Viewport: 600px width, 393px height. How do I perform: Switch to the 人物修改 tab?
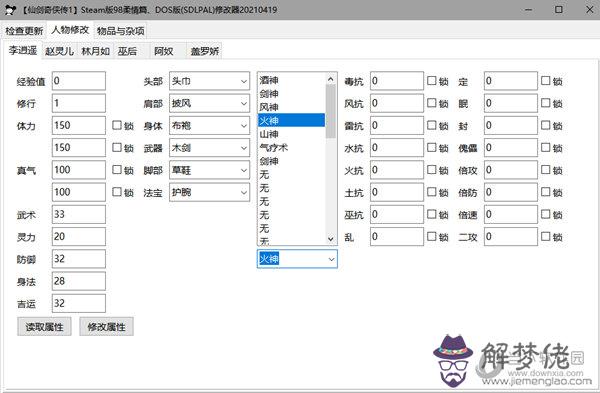point(70,30)
